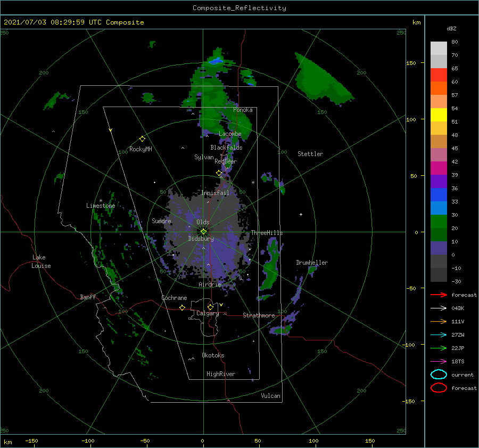Screen dimensions: 479x448
Task: Select the 51 dBZ yellow color swatch
Action: (x=439, y=115)
